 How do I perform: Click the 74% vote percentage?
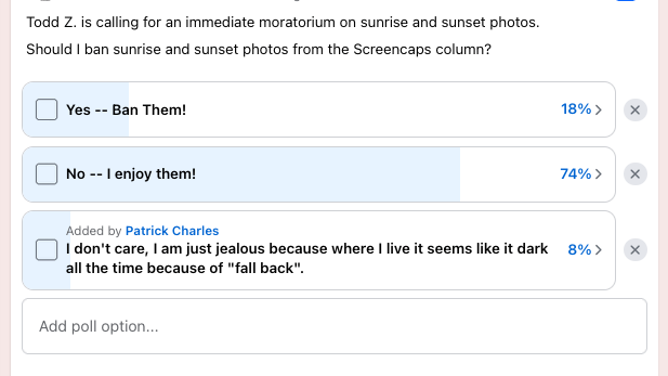click(576, 174)
